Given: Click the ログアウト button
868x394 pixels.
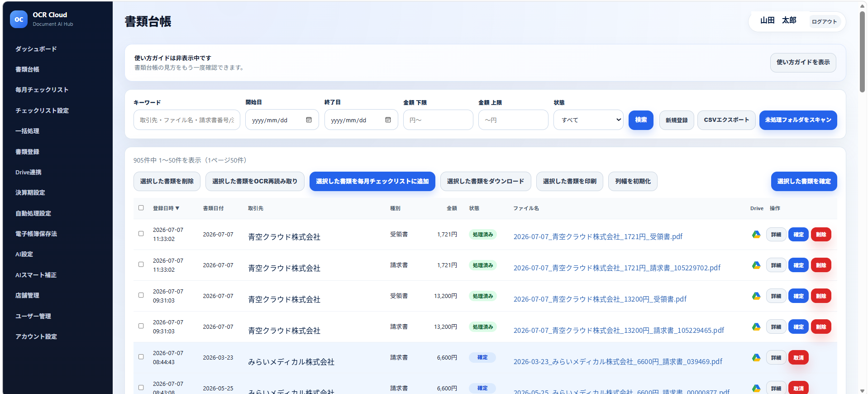Looking at the screenshot, I should click(824, 21).
